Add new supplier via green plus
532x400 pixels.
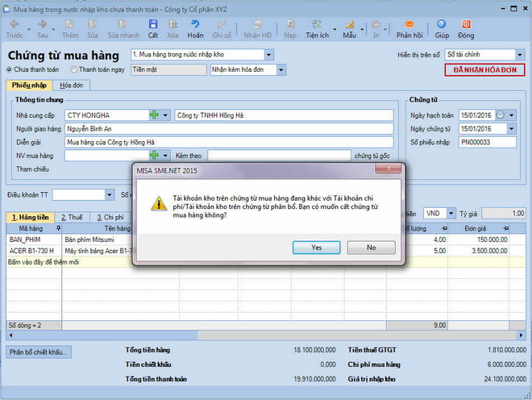154,115
